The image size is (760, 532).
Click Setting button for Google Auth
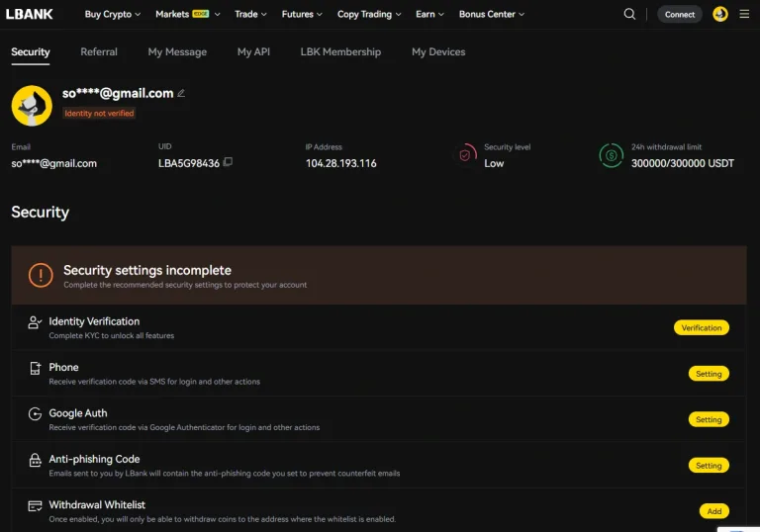[x=709, y=419]
